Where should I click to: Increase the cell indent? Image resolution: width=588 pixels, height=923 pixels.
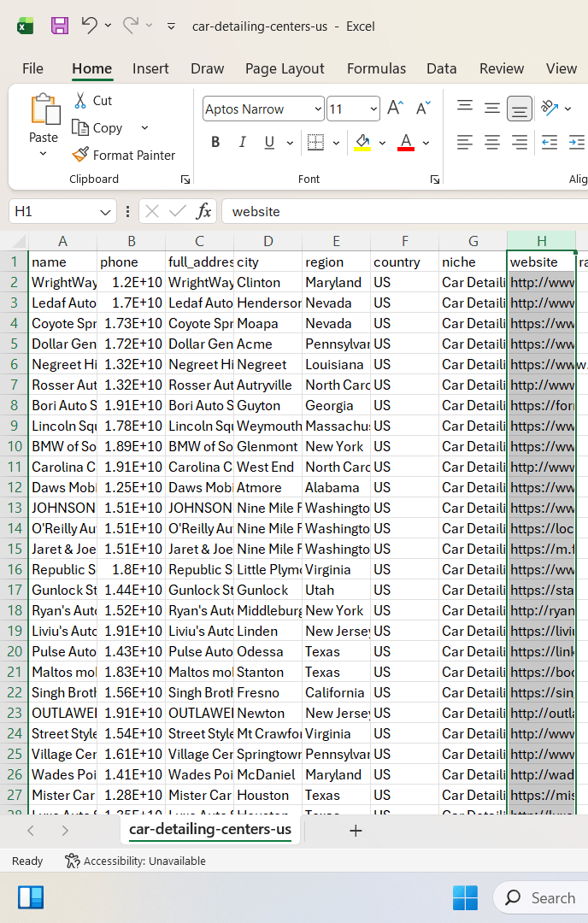pos(576,143)
